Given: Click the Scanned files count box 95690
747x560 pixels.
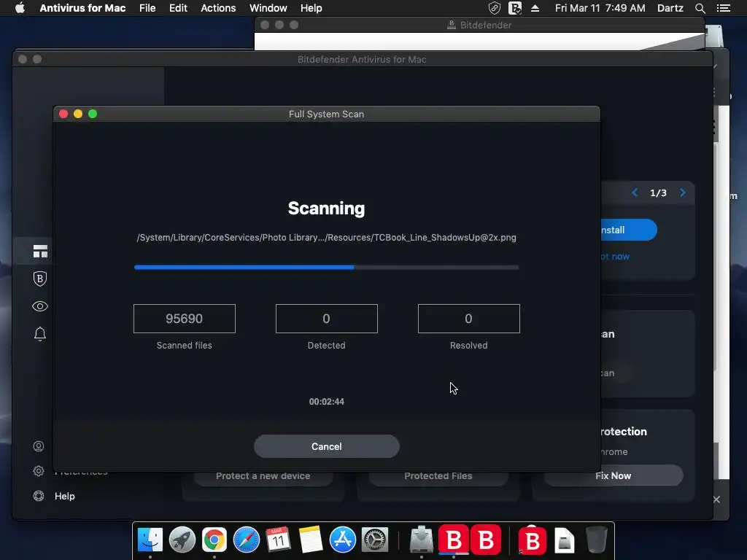Looking at the screenshot, I should tap(185, 319).
